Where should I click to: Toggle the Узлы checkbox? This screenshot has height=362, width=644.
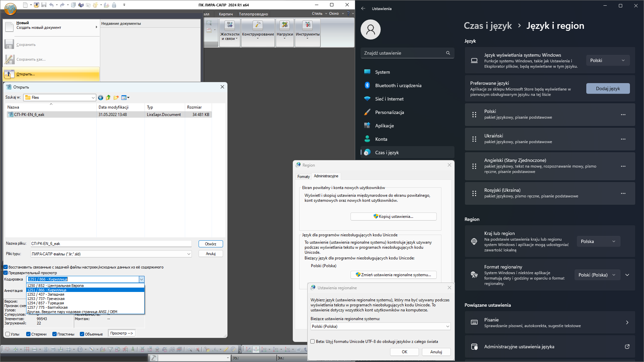click(x=8, y=334)
